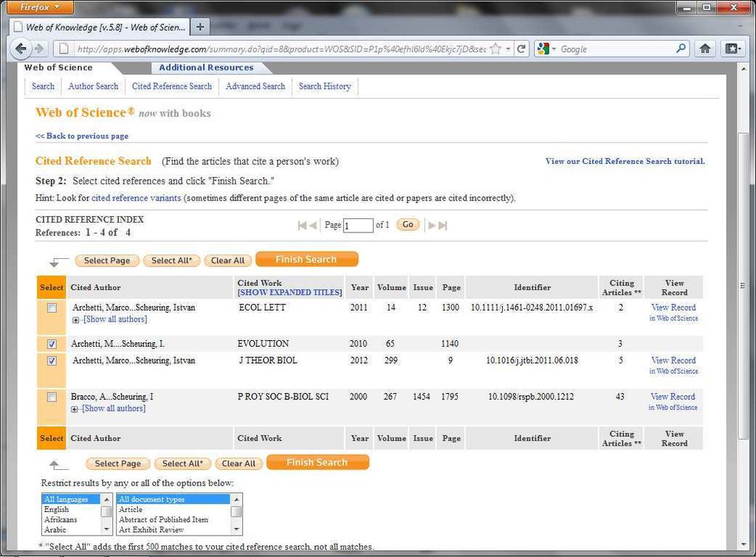Open the bookmarks toolbar button
This screenshot has width=756, height=557.
point(732,49)
